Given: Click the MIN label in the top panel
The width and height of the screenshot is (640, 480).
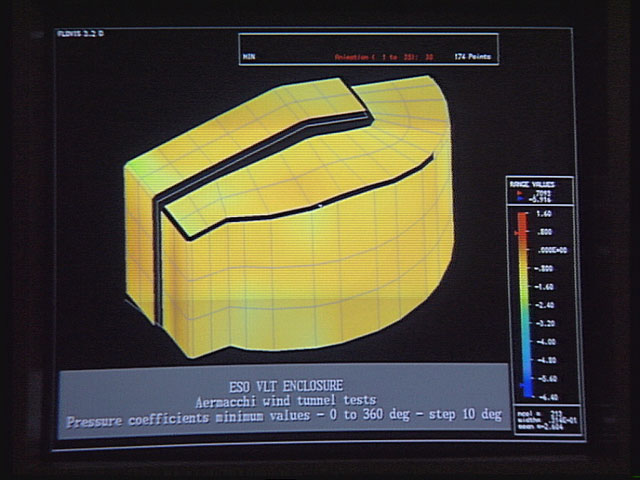Looking at the screenshot, I should (249, 57).
